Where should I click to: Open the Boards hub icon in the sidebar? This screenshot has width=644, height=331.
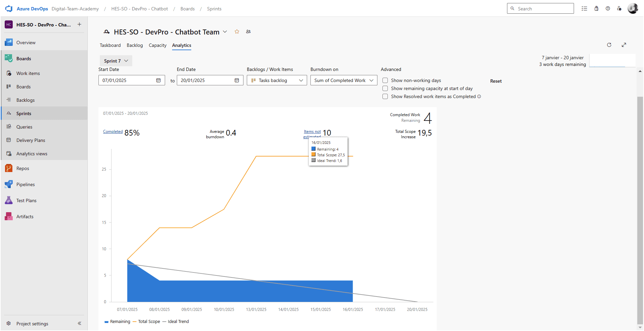(9, 59)
